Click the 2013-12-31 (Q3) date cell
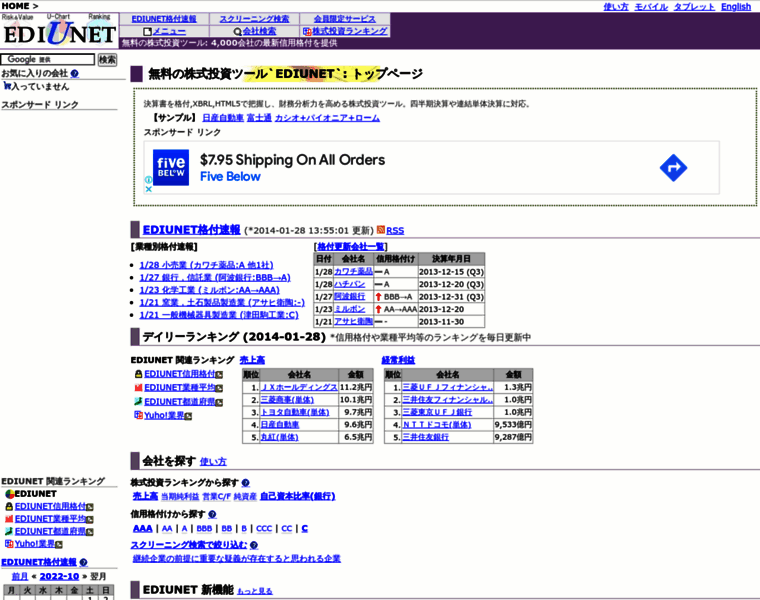The width and height of the screenshot is (760, 600). point(451,296)
